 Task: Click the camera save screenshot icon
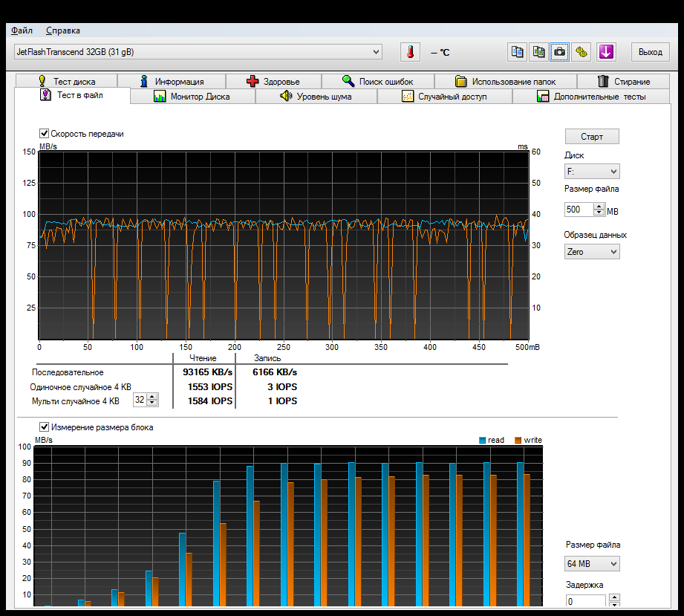pos(560,52)
